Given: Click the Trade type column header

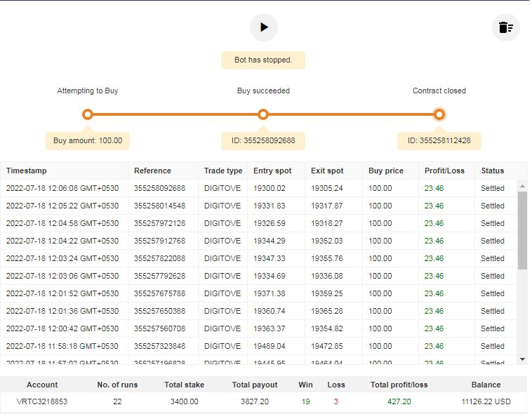Looking at the screenshot, I should click(x=223, y=171).
